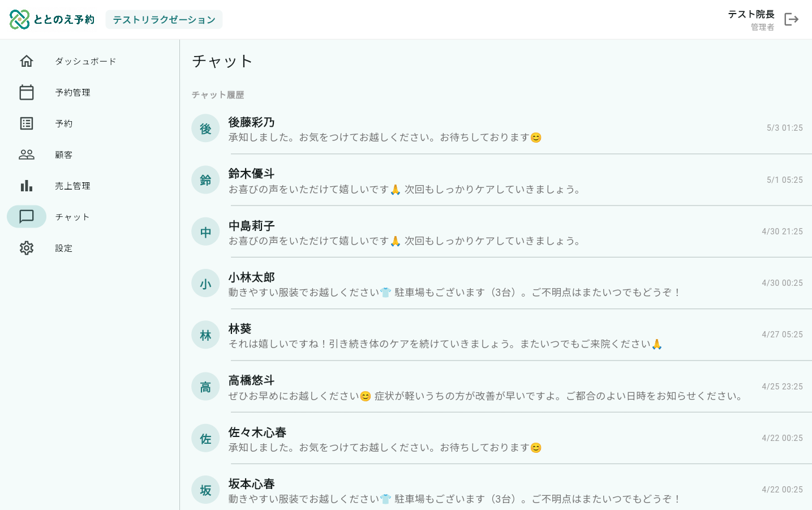
Task: Click message preview それは嬉しいですね
Action: 445,344
